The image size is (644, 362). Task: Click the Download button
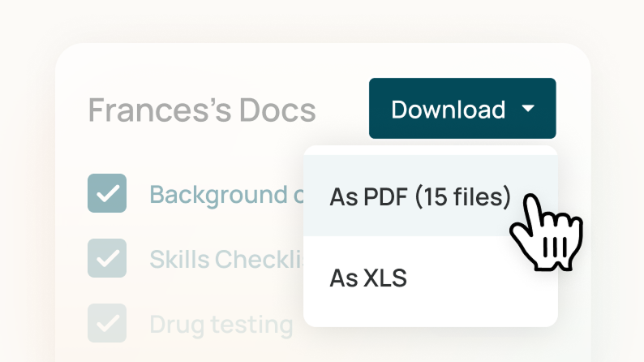[x=462, y=109]
